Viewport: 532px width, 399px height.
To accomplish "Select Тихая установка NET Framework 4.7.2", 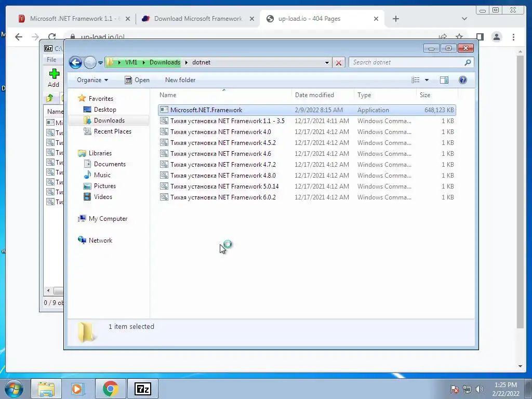I will pyautogui.click(x=307, y=165).
